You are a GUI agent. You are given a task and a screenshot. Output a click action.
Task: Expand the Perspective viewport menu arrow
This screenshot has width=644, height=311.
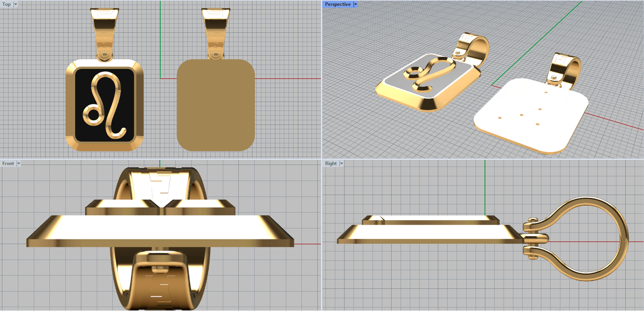pos(355,4)
